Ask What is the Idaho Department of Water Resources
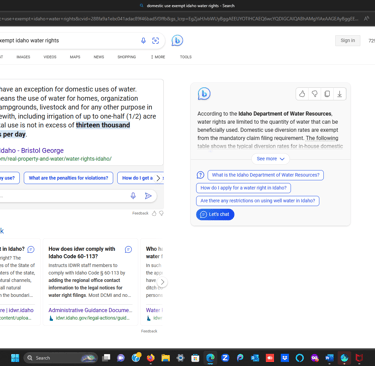 pos(265,175)
